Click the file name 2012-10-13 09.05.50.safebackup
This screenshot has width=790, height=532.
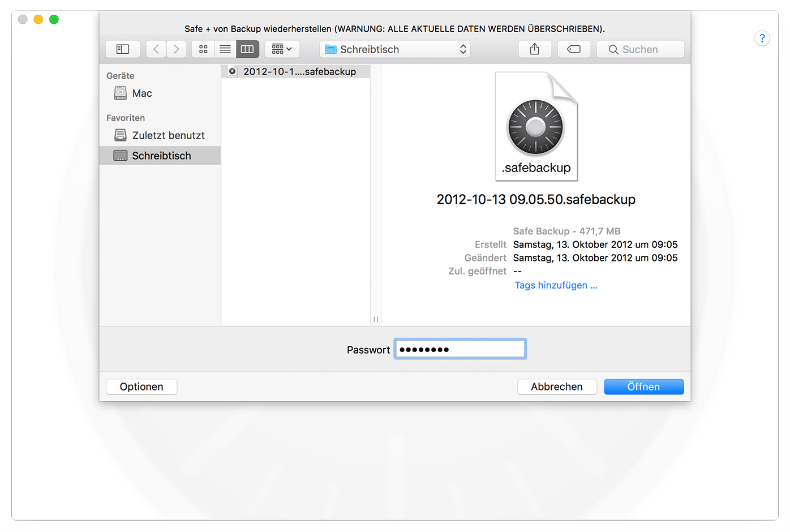[x=536, y=199]
